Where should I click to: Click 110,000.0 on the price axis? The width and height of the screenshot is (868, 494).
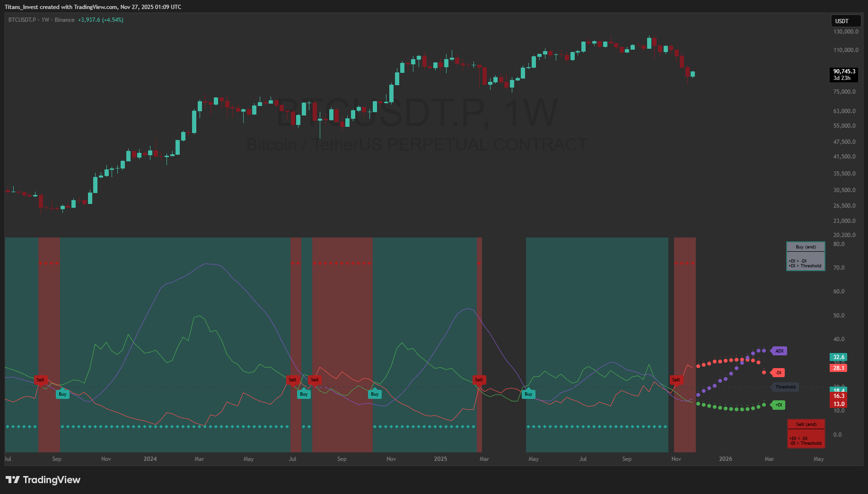click(846, 50)
